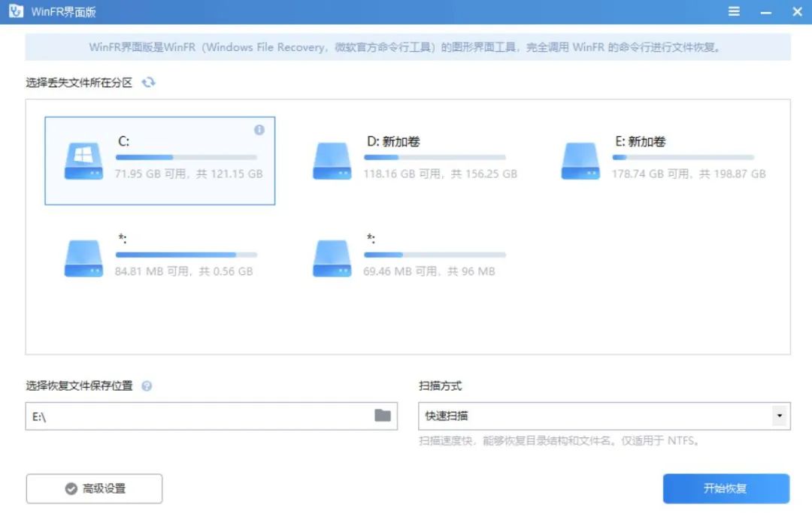This screenshot has height=526, width=812.
Task: Click the D: 新加卷 label
Action: pos(393,141)
